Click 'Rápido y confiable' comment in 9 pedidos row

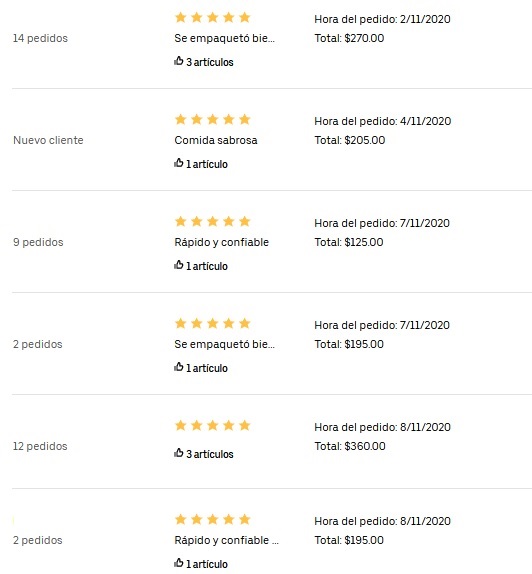[222, 242]
